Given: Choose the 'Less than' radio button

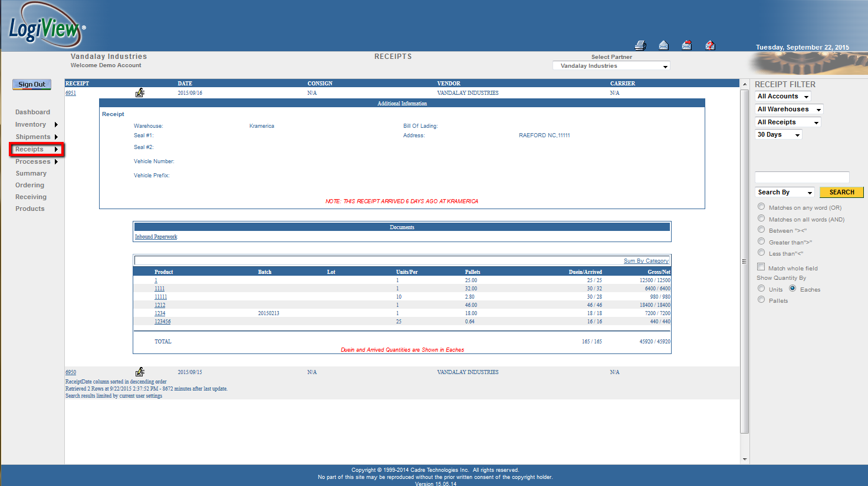Looking at the screenshot, I should coord(761,253).
